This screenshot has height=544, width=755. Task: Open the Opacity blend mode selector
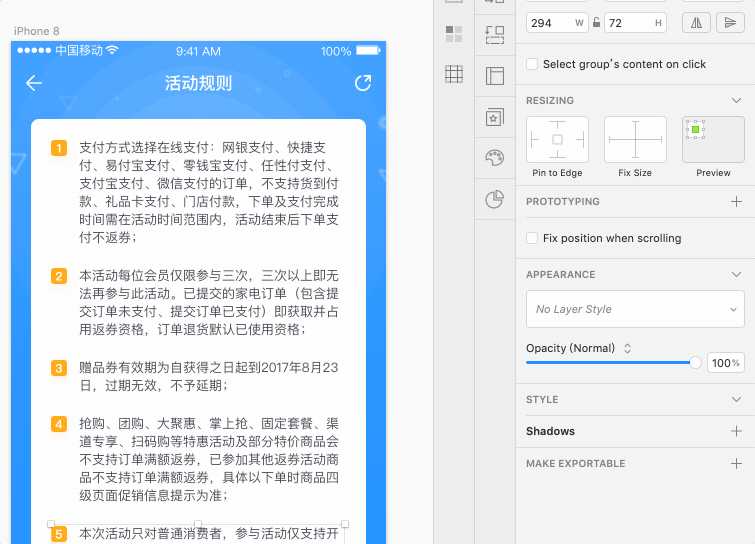pos(628,348)
